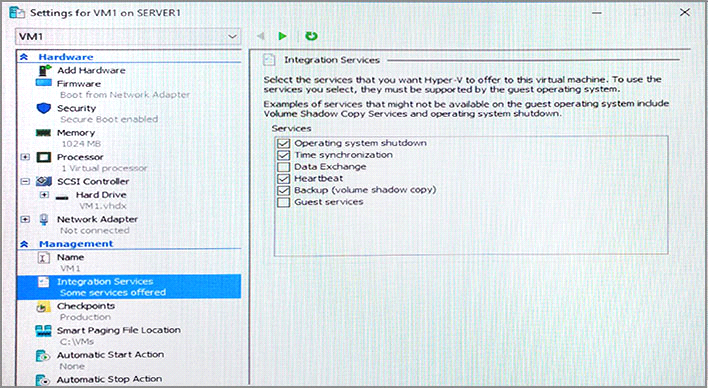The height and width of the screenshot is (388, 708).
Task: Click the green refresh icon in toolbar
Action: 311,36
